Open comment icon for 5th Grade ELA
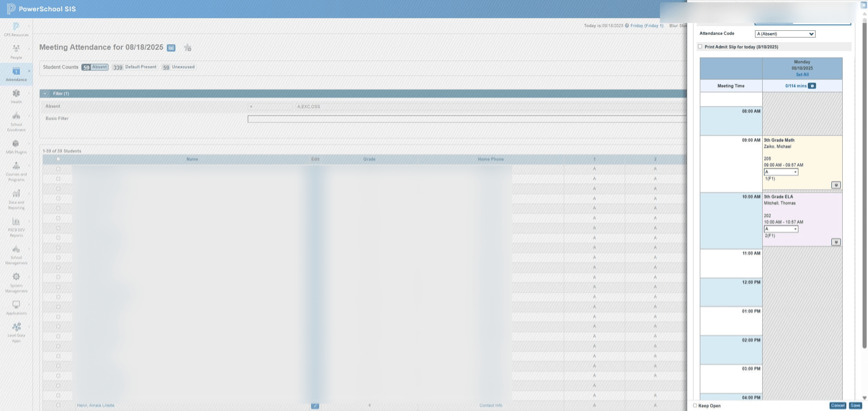 coord(836,242)
